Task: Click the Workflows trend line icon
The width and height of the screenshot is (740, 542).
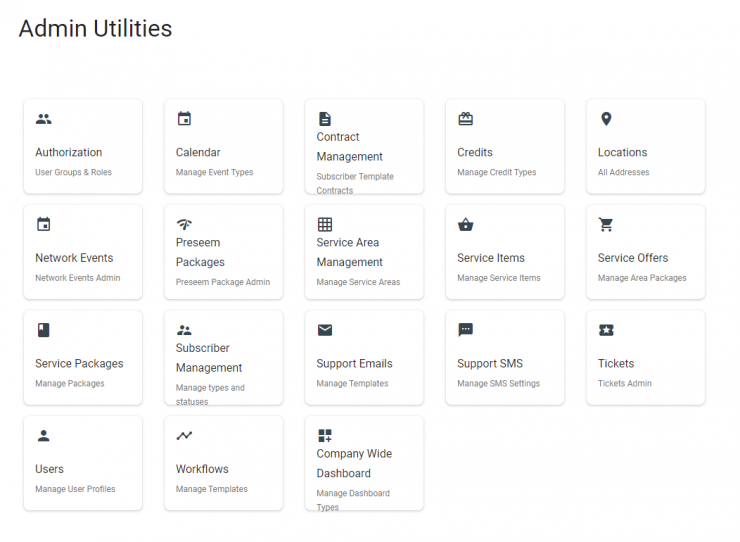Action: coord(184,435)
